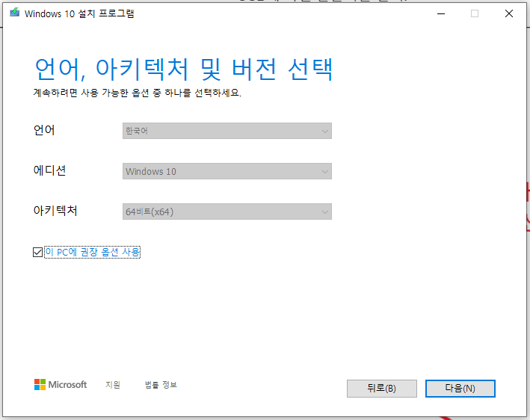530x420 pixels.
Task: Click the 뒤로(B) button
Action: pos(381,388)
